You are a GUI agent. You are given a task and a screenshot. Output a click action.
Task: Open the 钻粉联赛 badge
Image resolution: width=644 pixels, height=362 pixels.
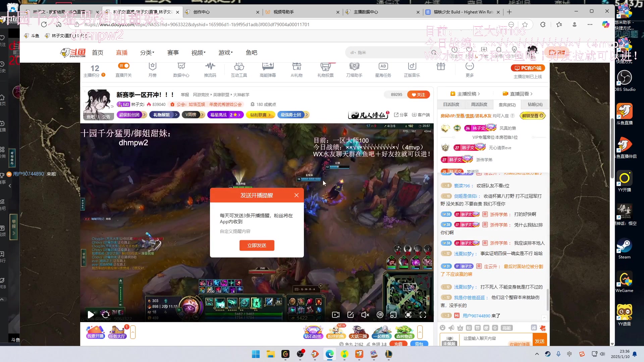(260, 115)
